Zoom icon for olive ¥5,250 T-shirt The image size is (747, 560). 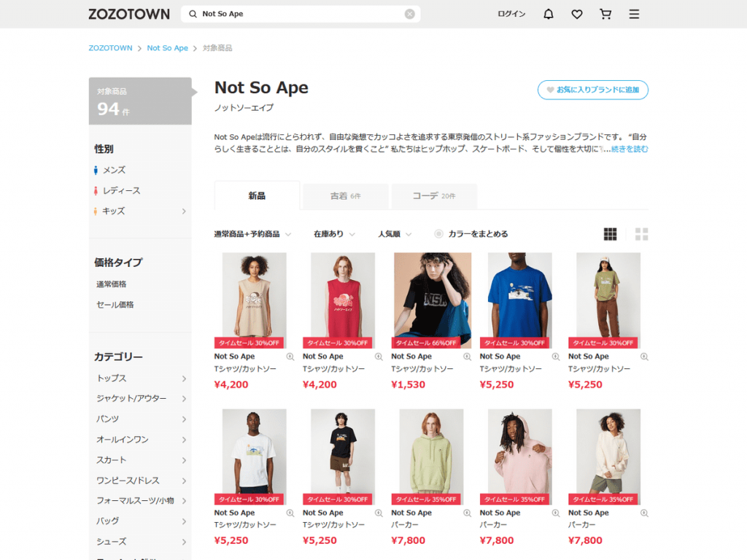(x=645, y=357)
